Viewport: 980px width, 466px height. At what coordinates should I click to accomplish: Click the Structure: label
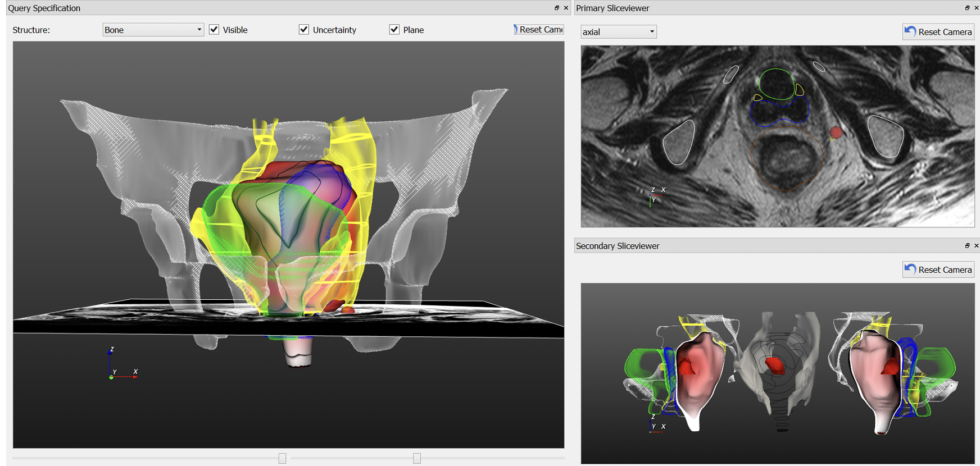(x=31, y=30)
